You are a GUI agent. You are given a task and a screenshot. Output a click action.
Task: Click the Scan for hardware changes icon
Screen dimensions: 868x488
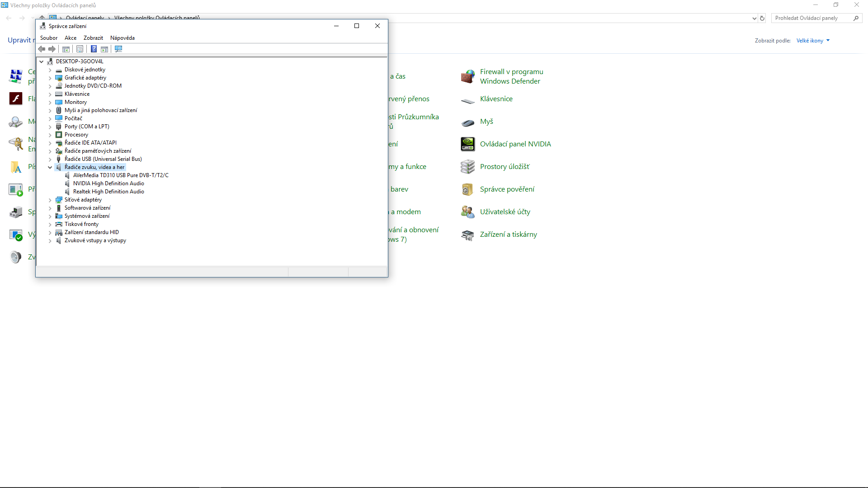click(x=118, y=49)
